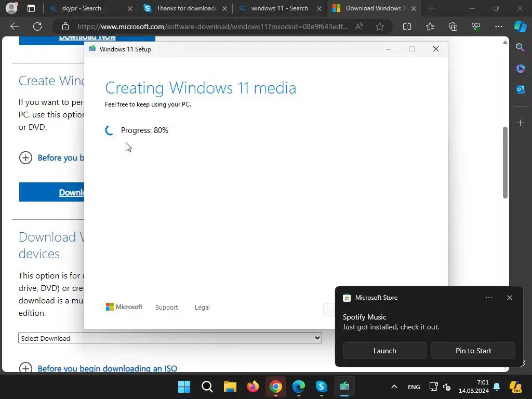Open Microsoft Edge from taskbar

tap(299, 387)
